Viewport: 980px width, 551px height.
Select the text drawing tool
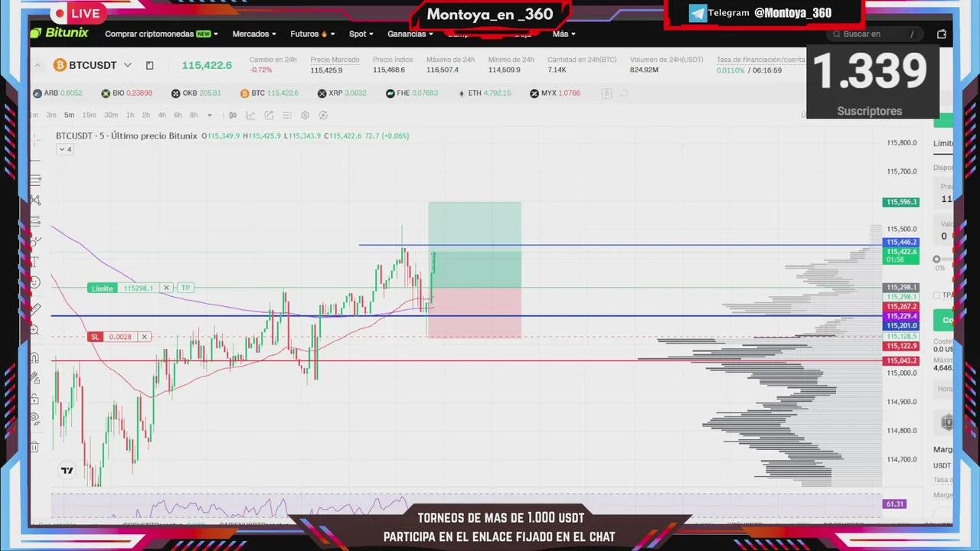tap(35, 262)
